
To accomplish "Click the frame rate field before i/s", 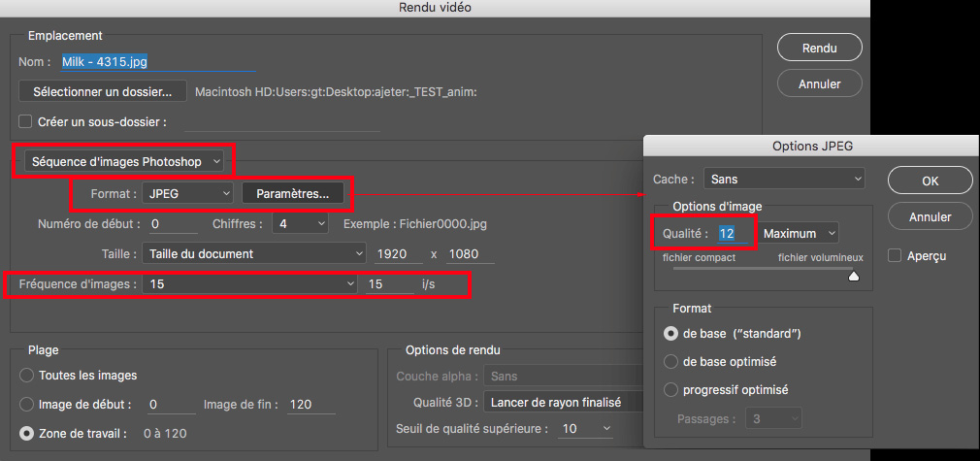I will click(x=390, y=284).
